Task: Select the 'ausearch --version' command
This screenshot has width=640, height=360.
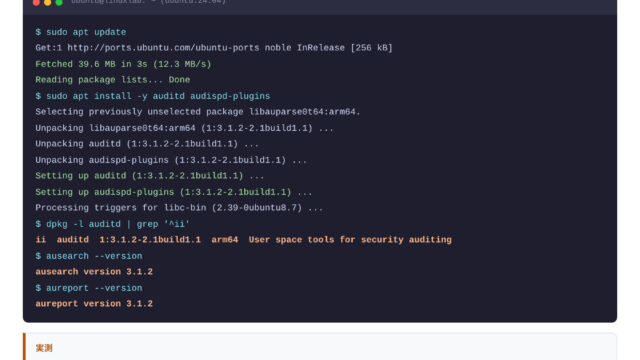Action: pyautogui.click(x=89, y=256)
